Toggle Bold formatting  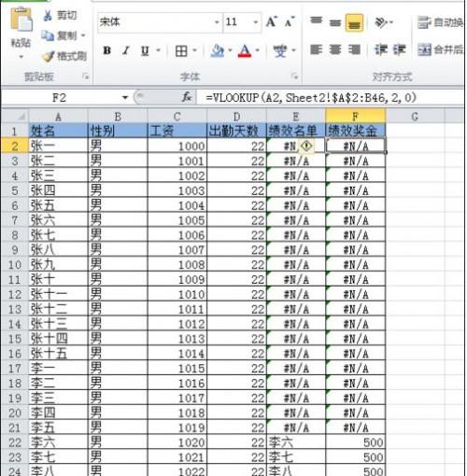107,50
